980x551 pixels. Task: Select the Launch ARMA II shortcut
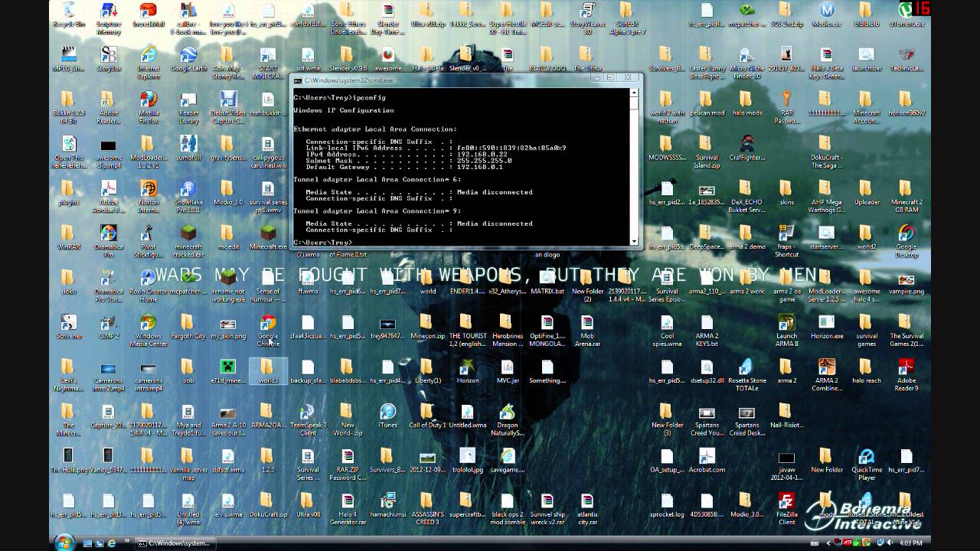click(786, 330)
